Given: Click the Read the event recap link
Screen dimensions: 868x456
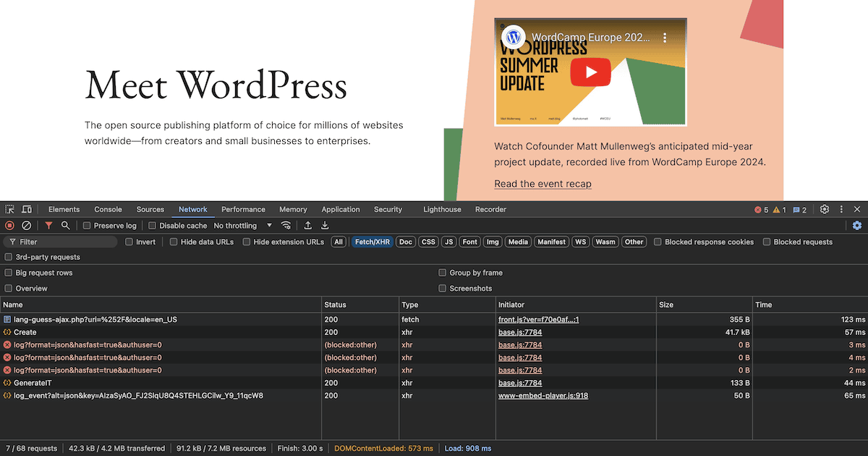Looking at the screenshot, I should tap(542, 184).
